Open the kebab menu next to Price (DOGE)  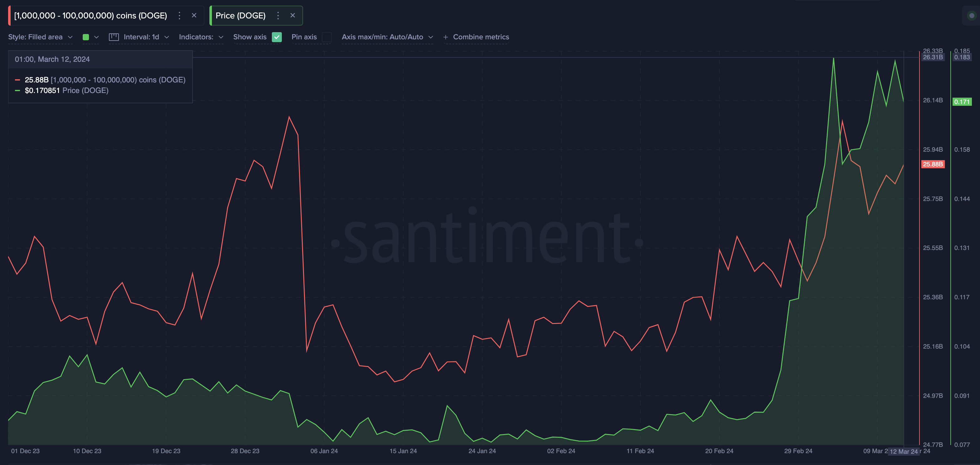[278, 16]
